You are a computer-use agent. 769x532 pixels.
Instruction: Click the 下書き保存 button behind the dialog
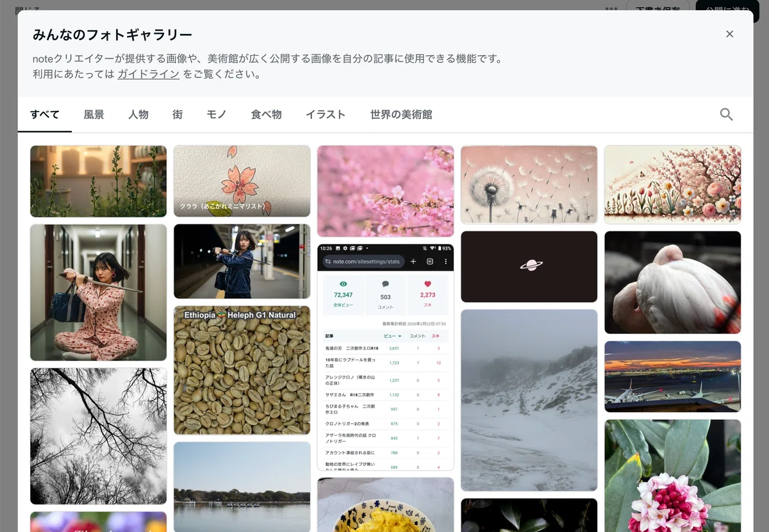point(657,7)
